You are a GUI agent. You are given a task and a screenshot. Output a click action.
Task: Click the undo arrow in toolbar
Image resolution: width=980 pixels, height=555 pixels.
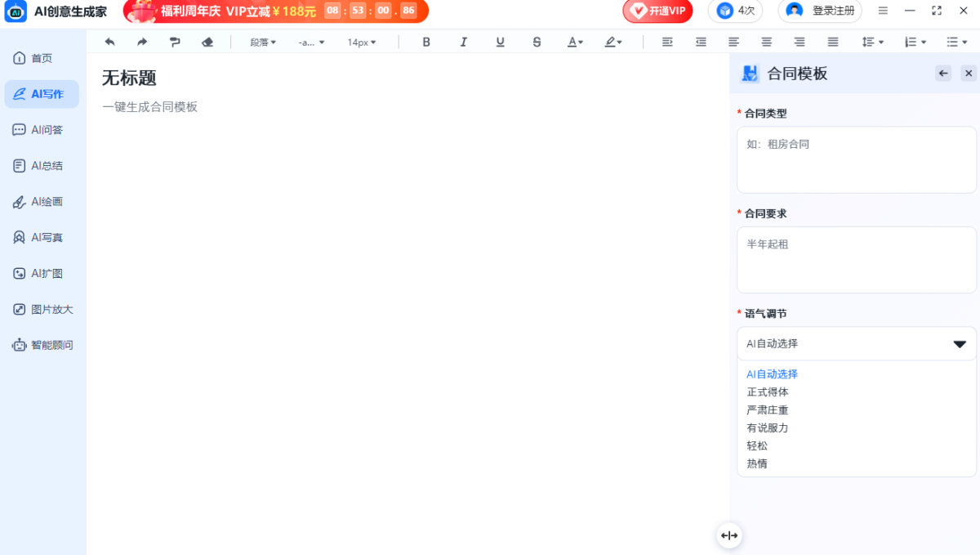pos(109,42)
